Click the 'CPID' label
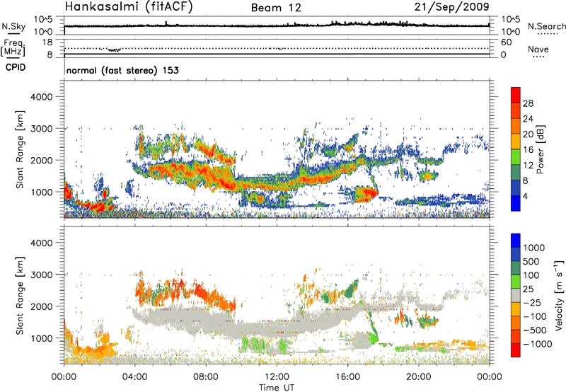Image resolution: width=566 pixels, height=392 pixels. point(16,67)
